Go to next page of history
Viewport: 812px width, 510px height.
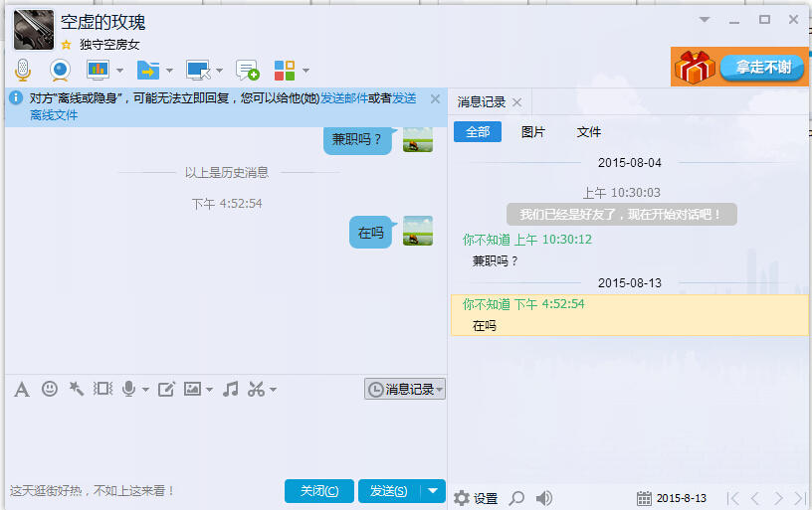[778, 499]
